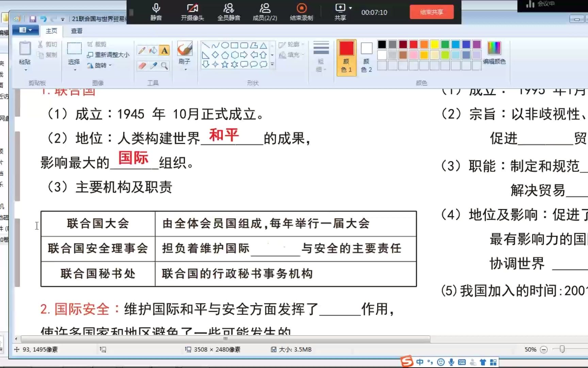588x368 pixels.
Task: Pick the black color swatch
Action: click(382, 44)
